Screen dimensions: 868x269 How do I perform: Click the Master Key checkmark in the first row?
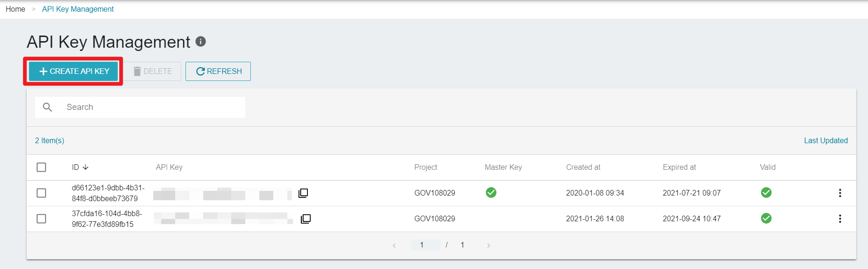coord(491,192)
